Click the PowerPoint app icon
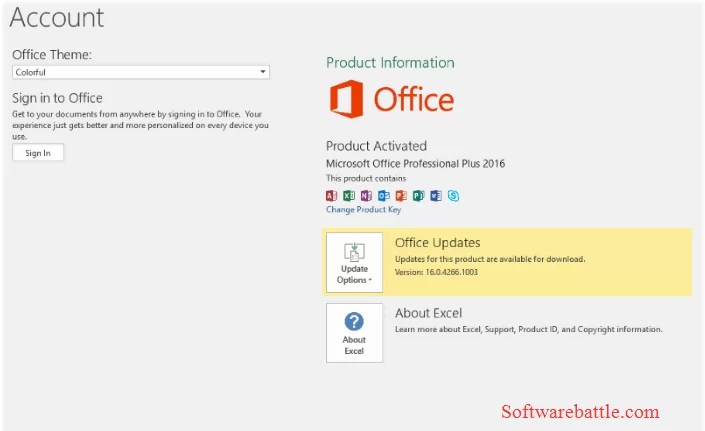705x431 pixels. pos(401,196)
